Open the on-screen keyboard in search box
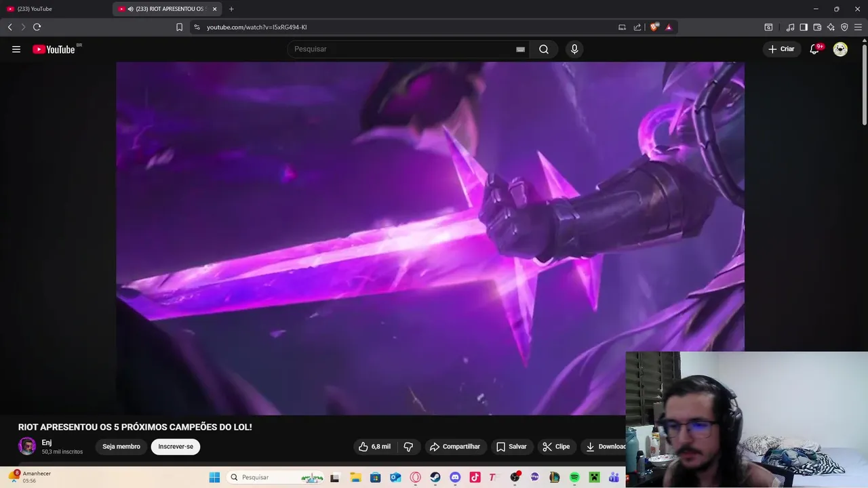This screenshot has height=488, width=868. [x=520, y=49]
